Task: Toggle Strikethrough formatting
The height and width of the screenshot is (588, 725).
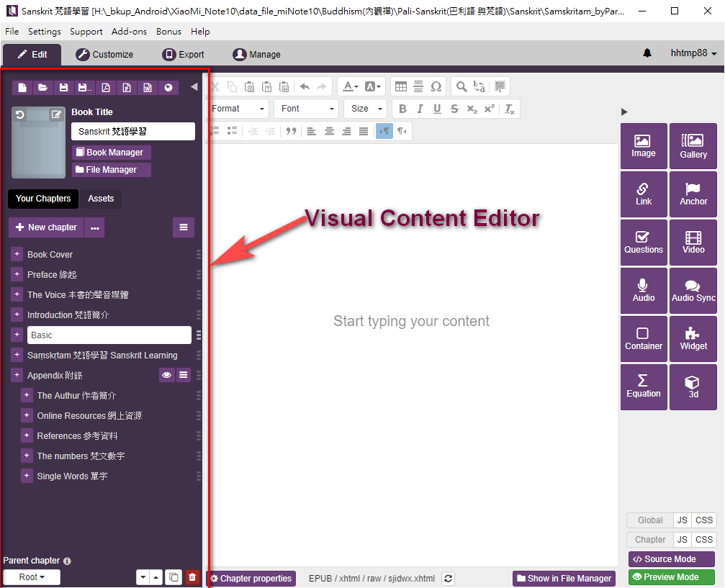Action: click(454, 109)
